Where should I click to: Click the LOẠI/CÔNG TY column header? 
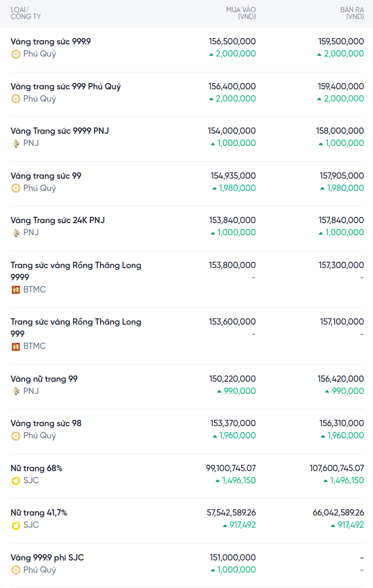tap(25, 13)
